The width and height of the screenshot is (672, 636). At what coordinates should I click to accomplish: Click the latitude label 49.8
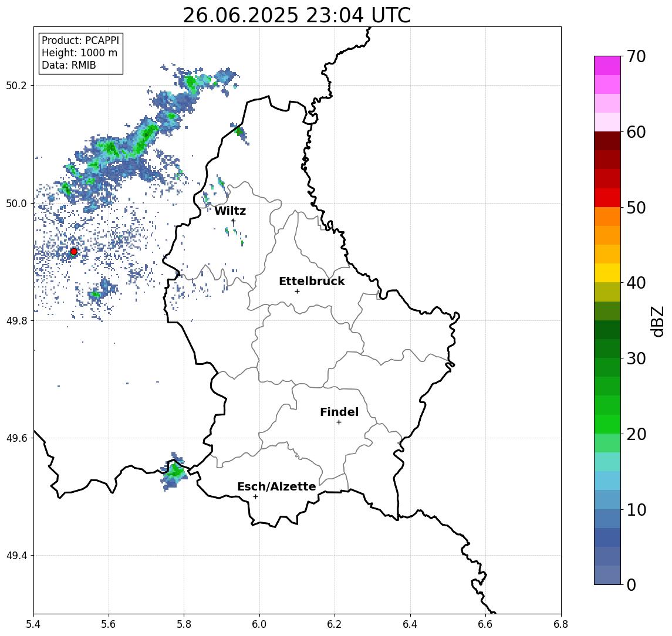pyautogui.click(x=16, y=321)
